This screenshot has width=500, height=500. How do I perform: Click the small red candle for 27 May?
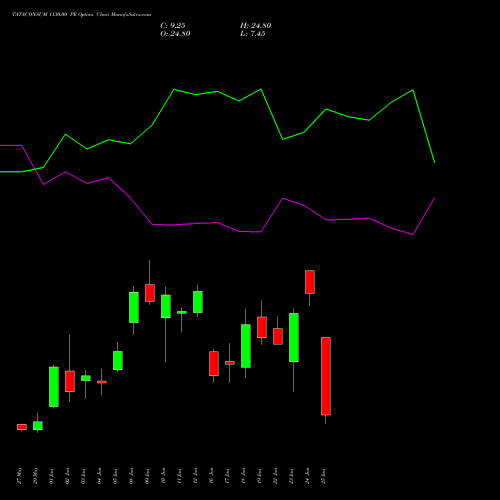22,427
